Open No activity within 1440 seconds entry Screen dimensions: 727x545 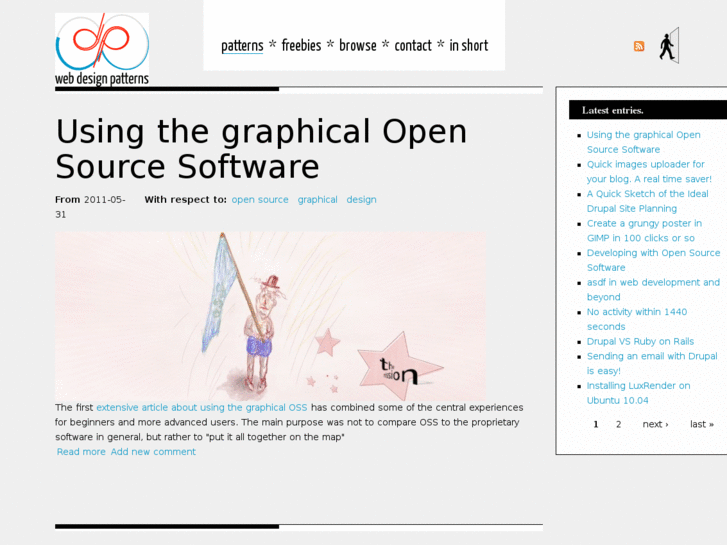tap(637, 319)
